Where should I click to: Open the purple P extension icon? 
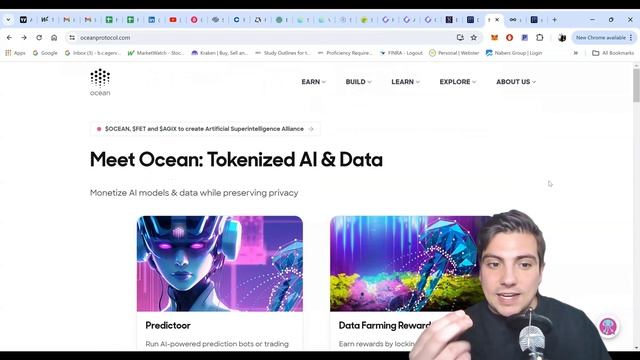click(524, 38)
